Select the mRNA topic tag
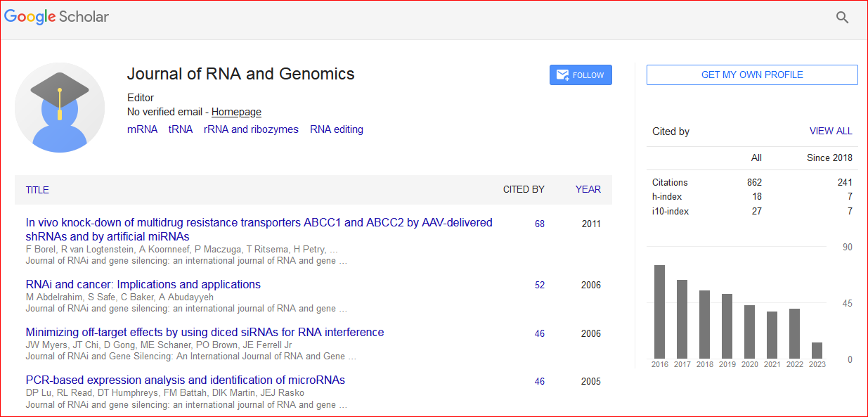Screen dimensions: 868x417 tap(142, 129)
